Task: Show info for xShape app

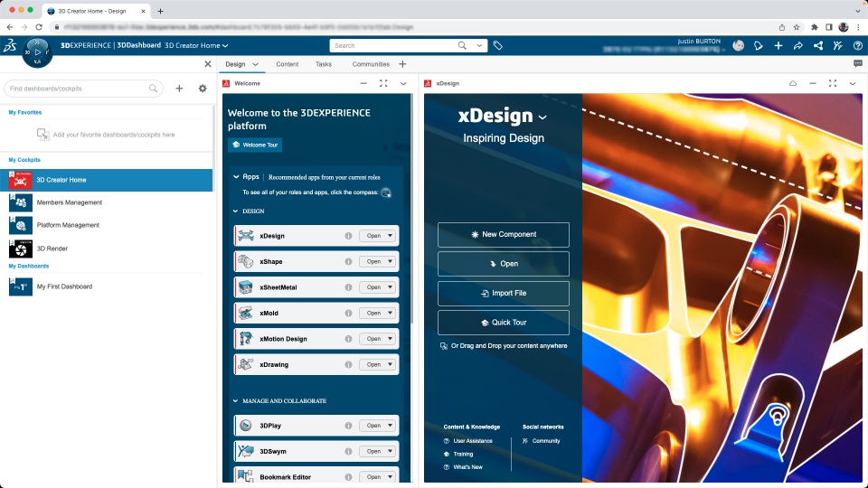Action: [x=348, y=262]
